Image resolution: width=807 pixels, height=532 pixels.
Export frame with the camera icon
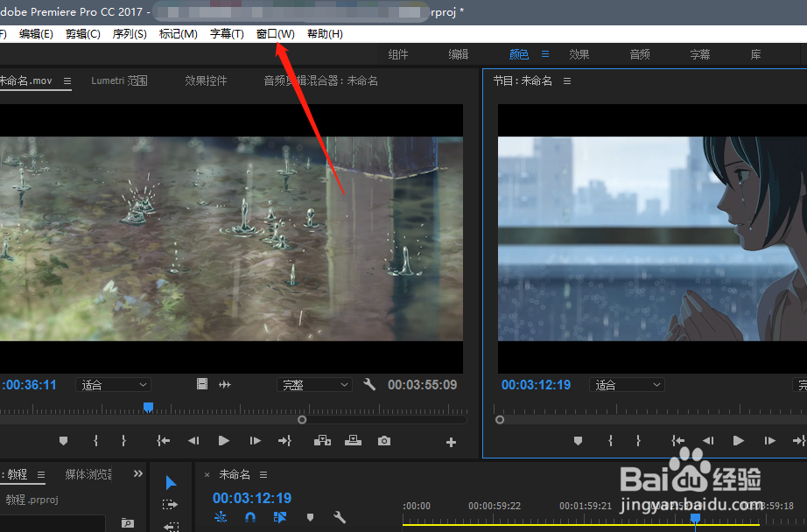(384, 441)
